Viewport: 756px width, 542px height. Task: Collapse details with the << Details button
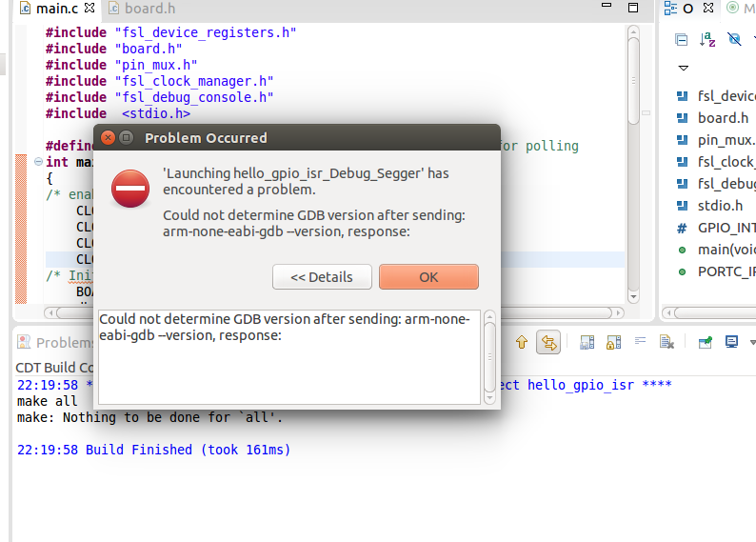pyautogui.click(x=322, y=277)
